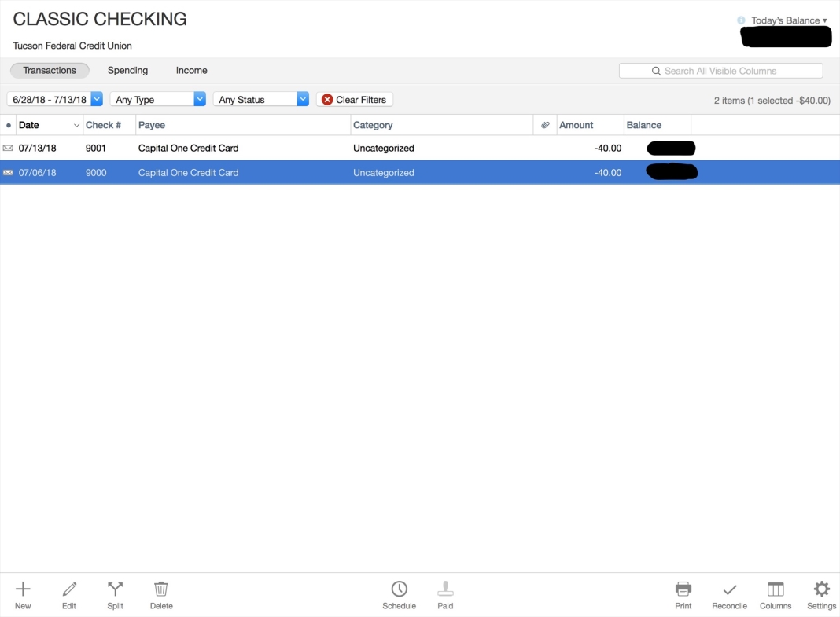
Task: Click the New transaction plus icon
Action: 23,589
